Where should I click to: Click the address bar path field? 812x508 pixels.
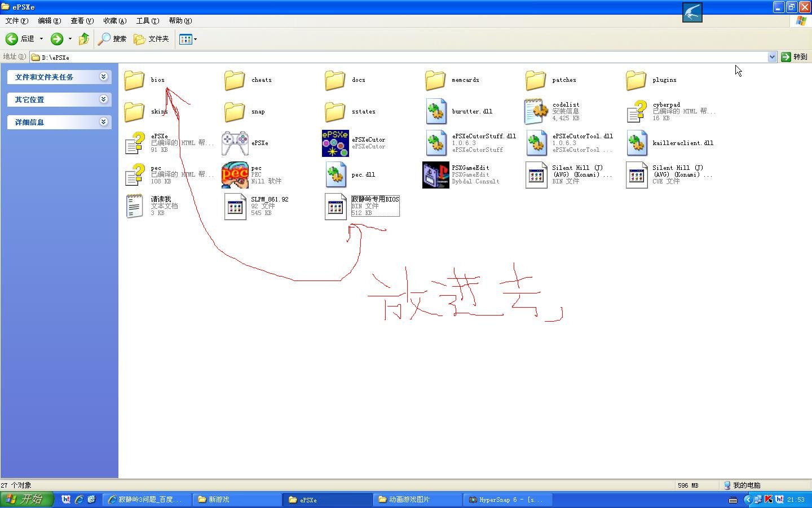click(395, 57)
